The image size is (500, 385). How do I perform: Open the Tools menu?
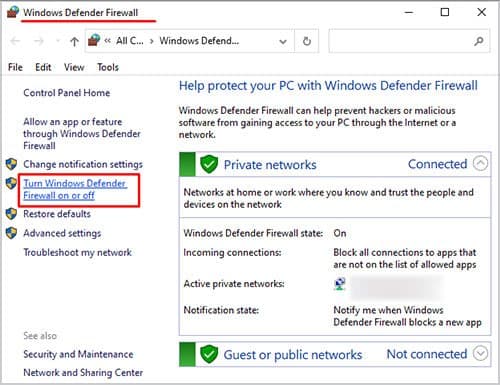click(x=108, y=67)
